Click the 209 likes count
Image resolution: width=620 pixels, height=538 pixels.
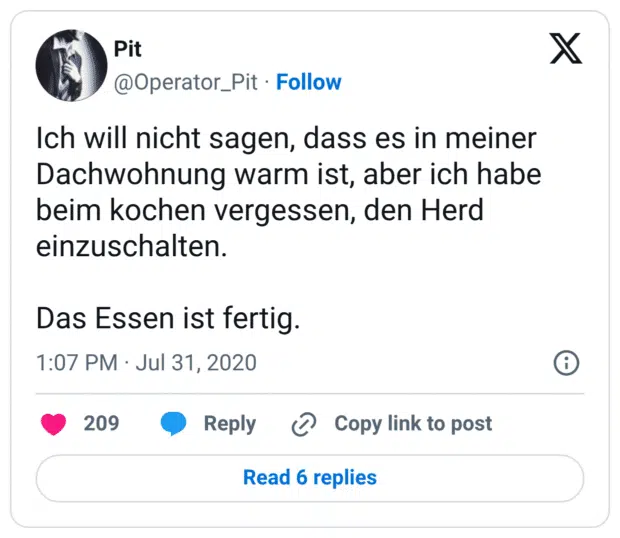pyautogui.click(x=101, y=424)
